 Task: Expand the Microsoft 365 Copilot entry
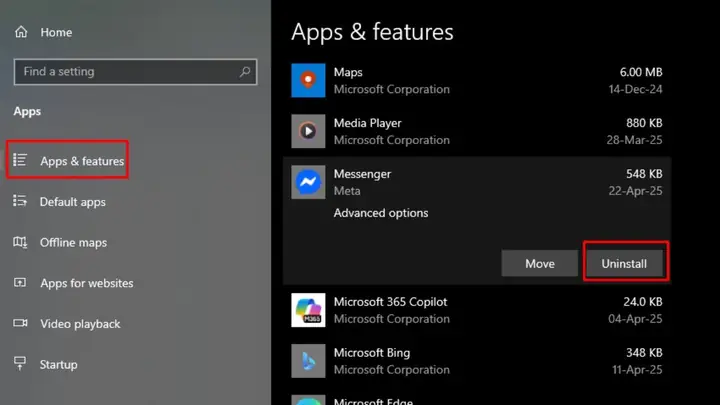coord(477,310)
